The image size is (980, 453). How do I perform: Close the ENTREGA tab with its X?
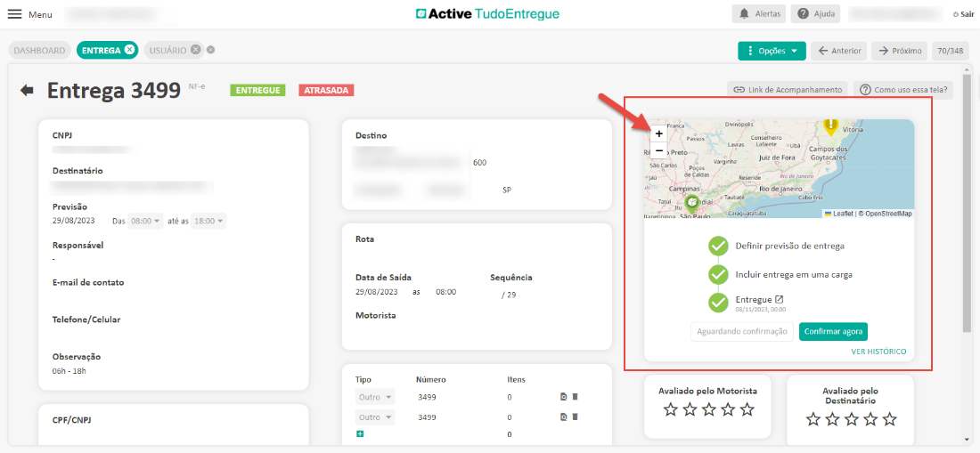tap(129, 50)
